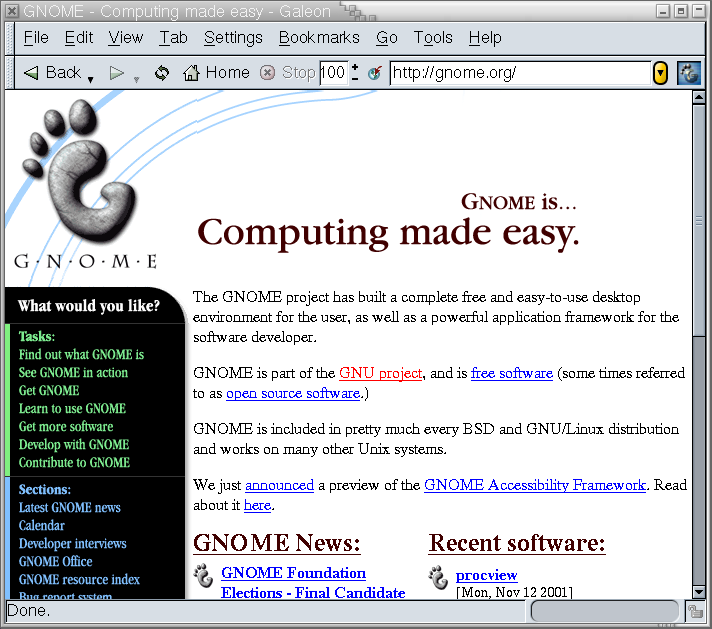Open 'Latest GNOME news'
This screenshot has width=712, height=629.
point(69,508)
